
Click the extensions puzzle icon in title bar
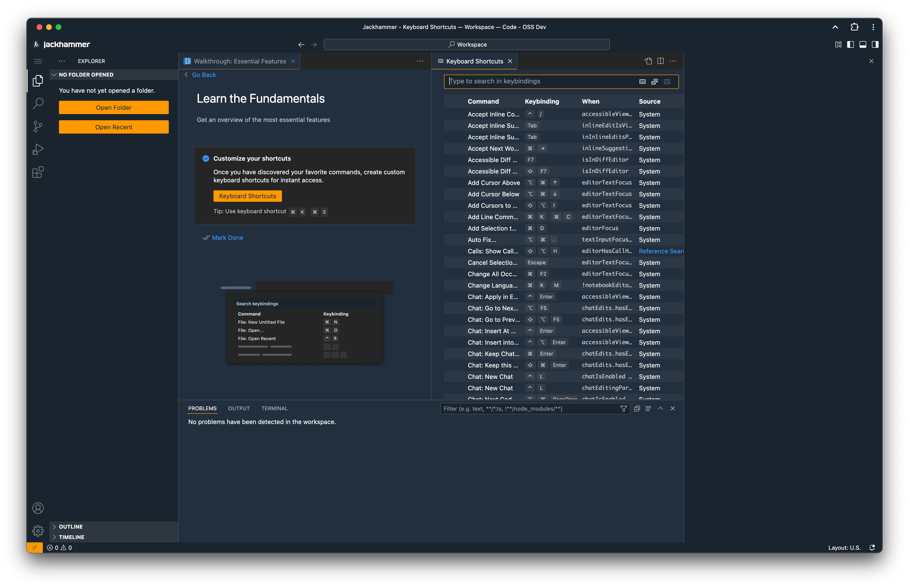coord(854,27)
